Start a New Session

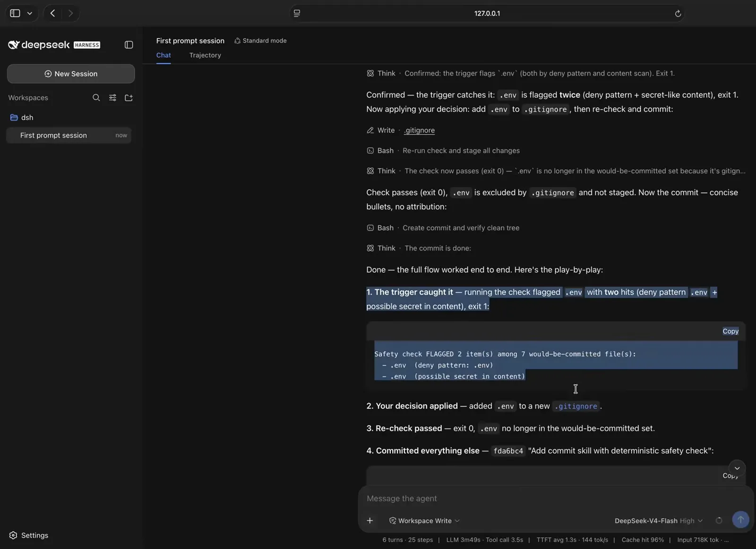click(x=71, y=74)
